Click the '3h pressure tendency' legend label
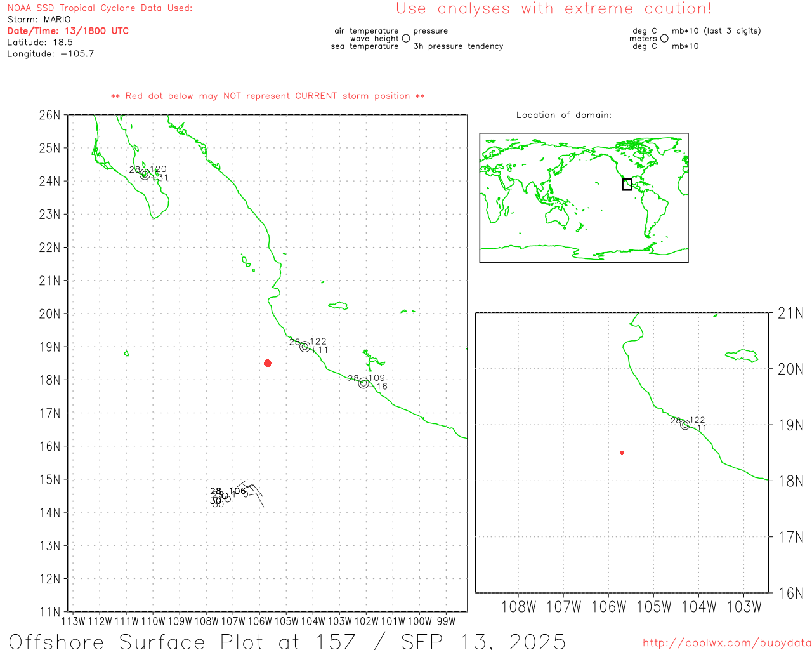The image size is (812, 650). (458, 46)
